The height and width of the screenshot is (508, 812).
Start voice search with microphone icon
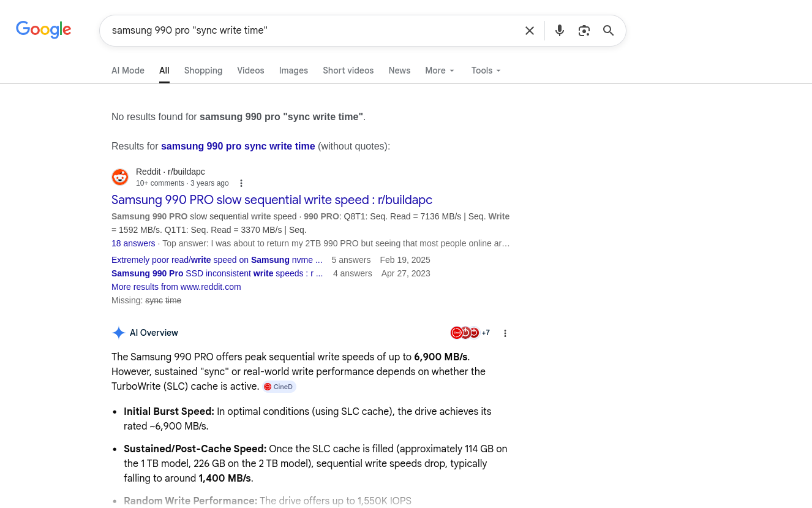(x=559, y=31)
